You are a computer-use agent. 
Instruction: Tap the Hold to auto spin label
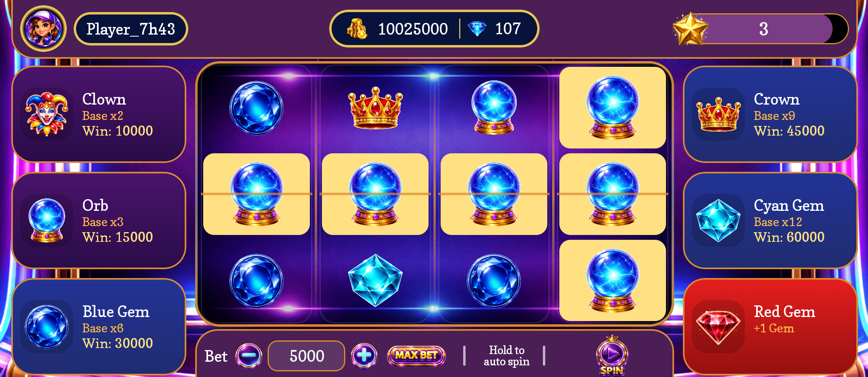click(x=507, y=356)
